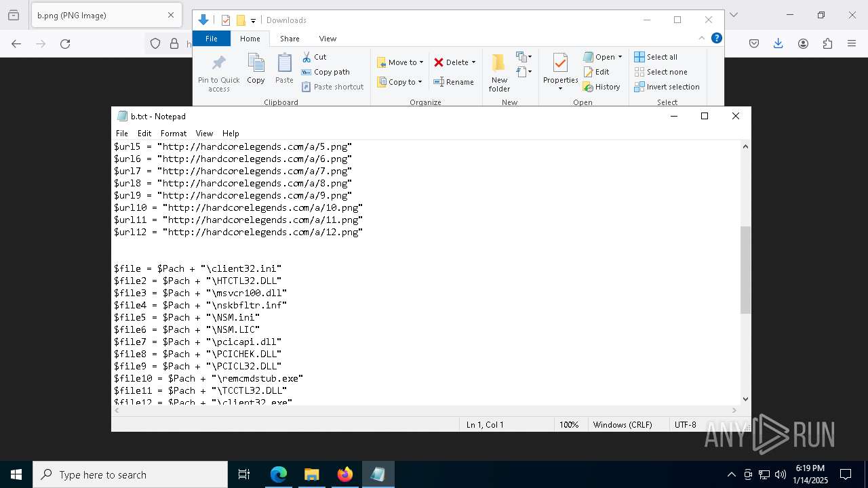
Task: Click Paste shortcut in ribbon
Action: (x=332, y=87)
